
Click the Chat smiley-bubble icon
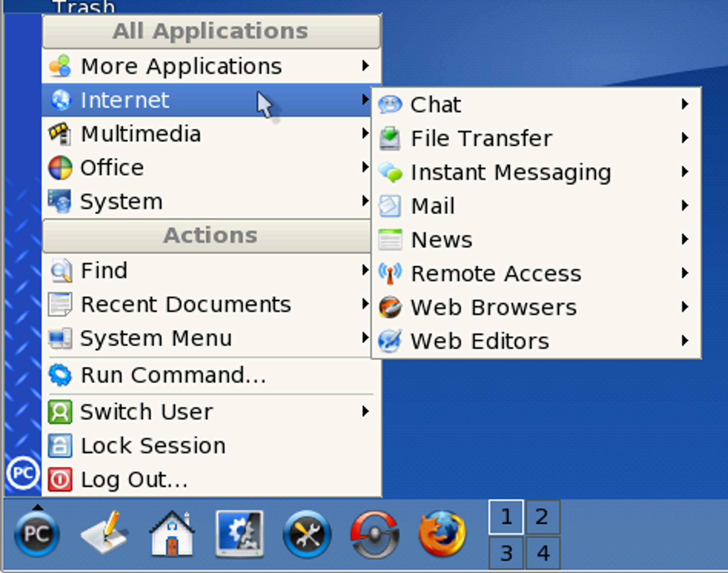390,104
